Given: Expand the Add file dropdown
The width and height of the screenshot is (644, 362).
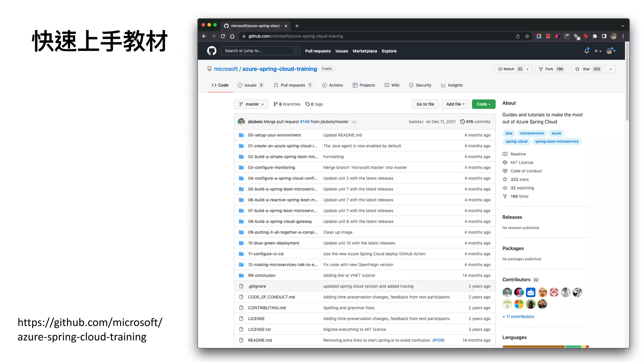Looking at the screenshot, I should tap(455, 104).
